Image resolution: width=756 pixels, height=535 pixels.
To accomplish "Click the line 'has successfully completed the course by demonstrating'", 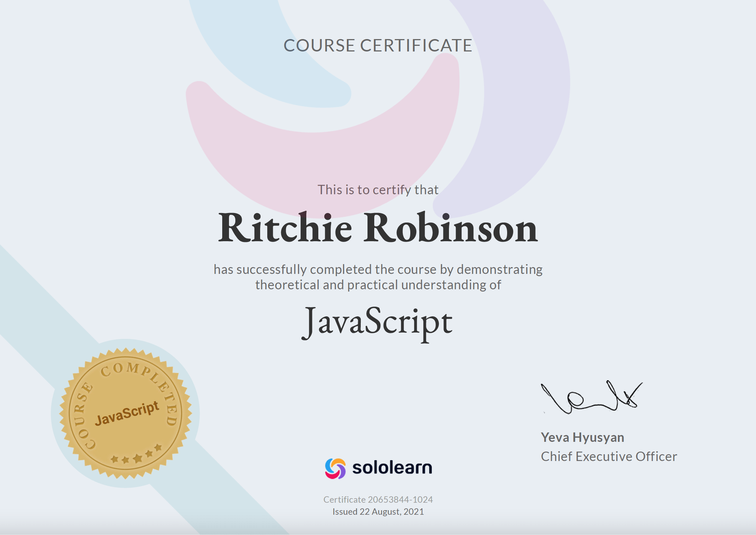I will pos(378,269).
